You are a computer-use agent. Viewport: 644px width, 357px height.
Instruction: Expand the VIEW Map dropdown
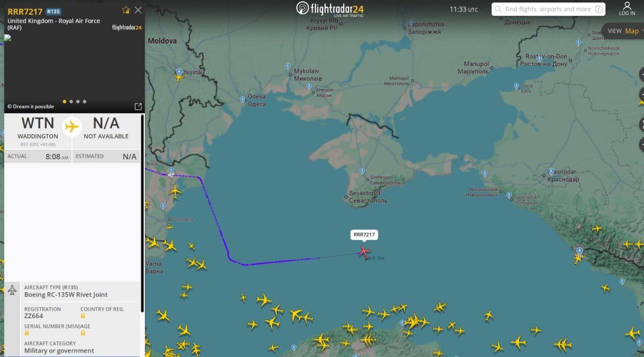[624, 31]
